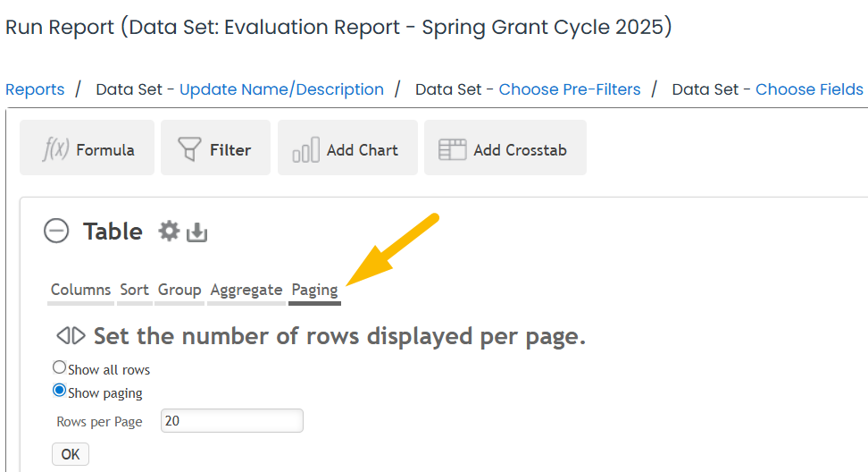Viewport: 868px width, 472px height.
Task: Open Choose Fields link
Action: [x=809, y=89]
